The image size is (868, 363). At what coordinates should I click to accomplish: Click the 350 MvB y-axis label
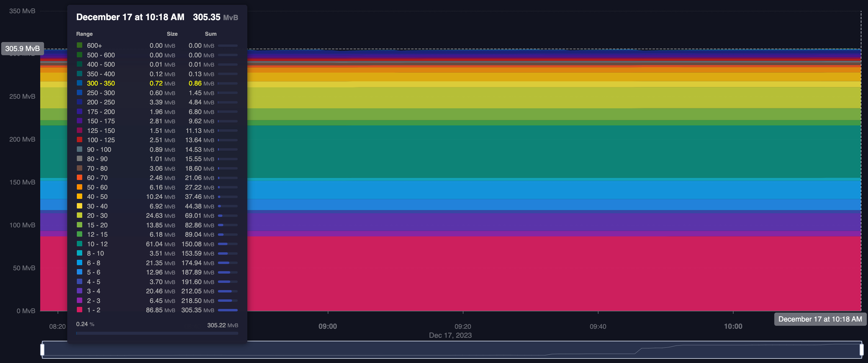tap(22, 11)
